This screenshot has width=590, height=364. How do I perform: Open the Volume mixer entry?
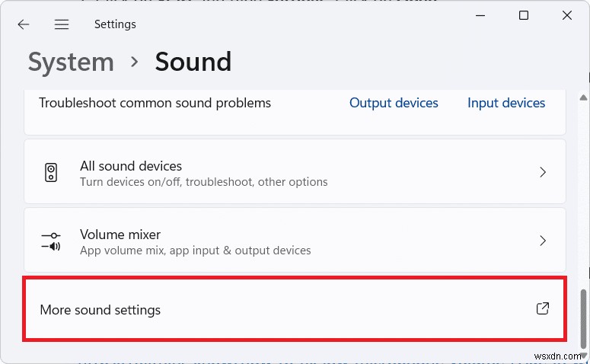pyautogui.click(x=120, y=235)
